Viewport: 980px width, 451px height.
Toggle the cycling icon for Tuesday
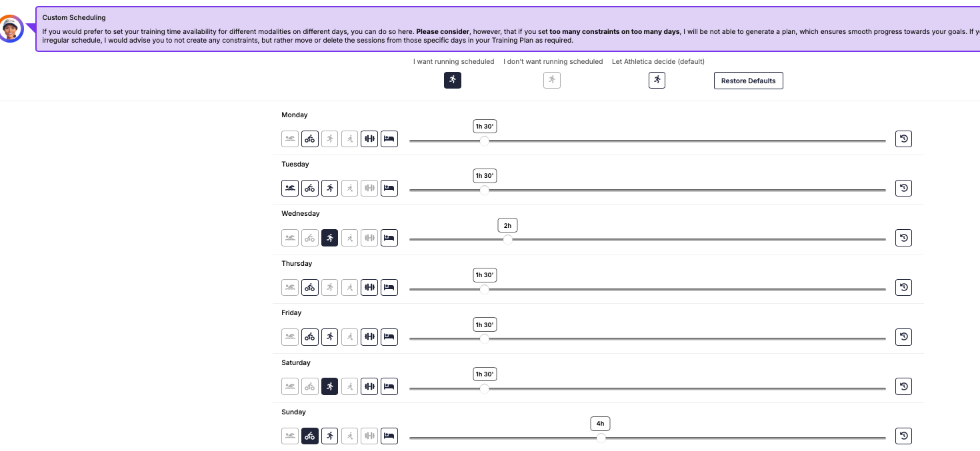pos(309,188)
